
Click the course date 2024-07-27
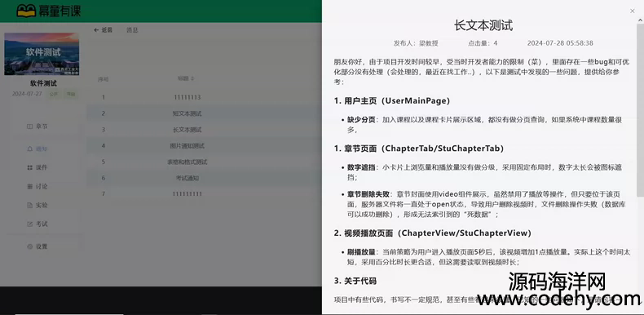click(x=27, y=94)
